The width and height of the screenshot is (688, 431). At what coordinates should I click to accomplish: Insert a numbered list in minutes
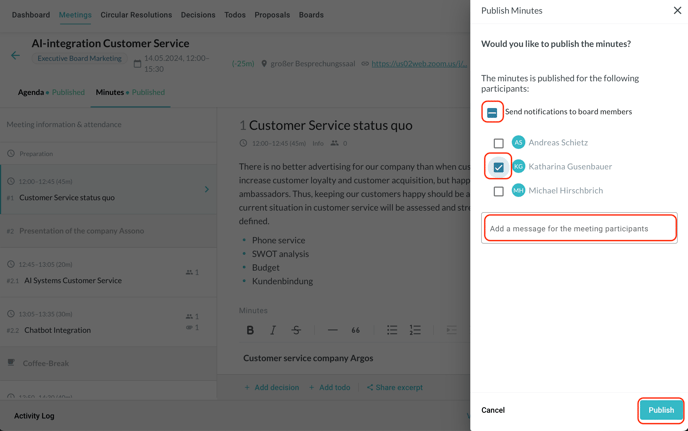coord(415,330)
